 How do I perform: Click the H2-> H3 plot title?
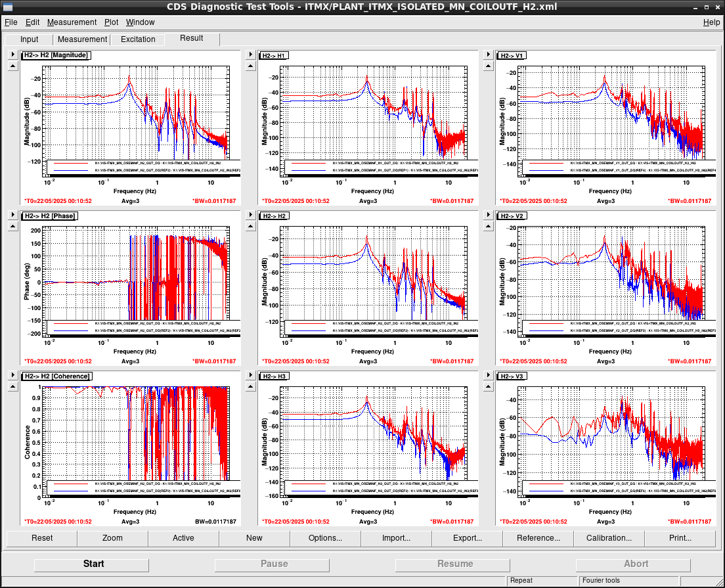tap(274, 376)
